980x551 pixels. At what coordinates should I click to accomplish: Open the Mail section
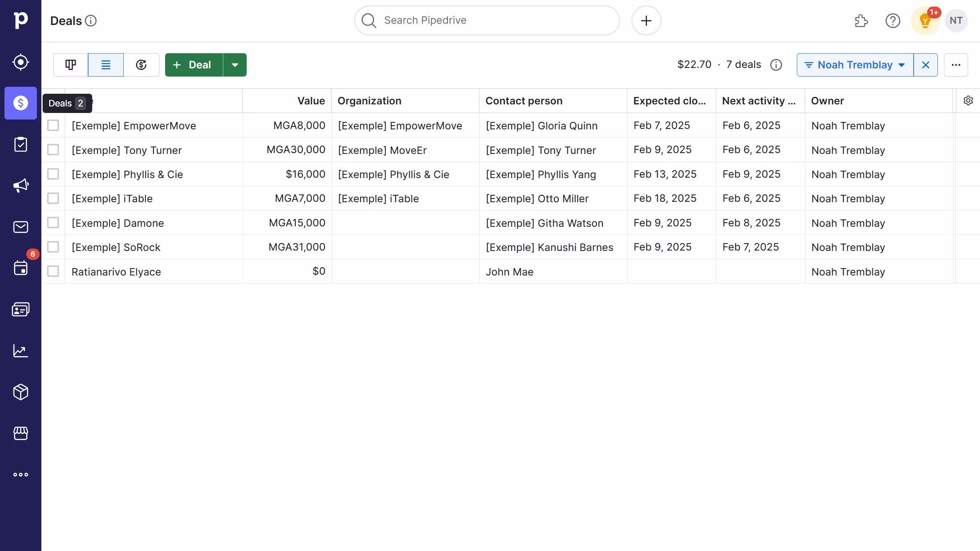click(20, 227)
